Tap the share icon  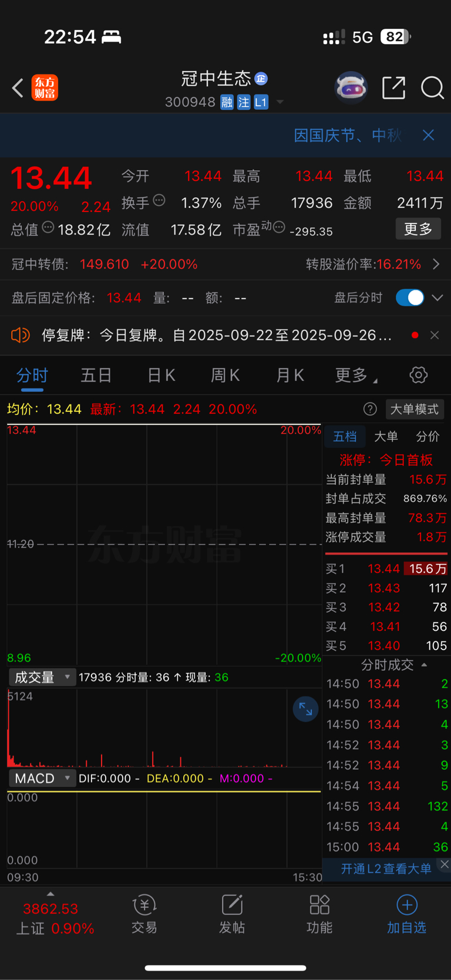pyautogui.click(x=393, y=88)
